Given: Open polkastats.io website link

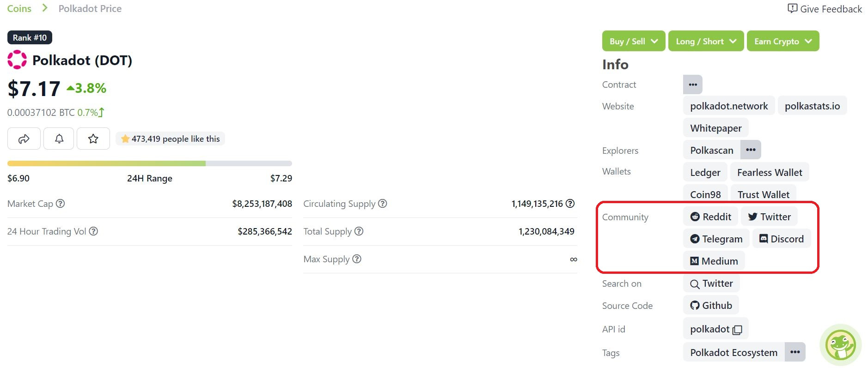Looking at the screenshot, I should pos(812,106).
